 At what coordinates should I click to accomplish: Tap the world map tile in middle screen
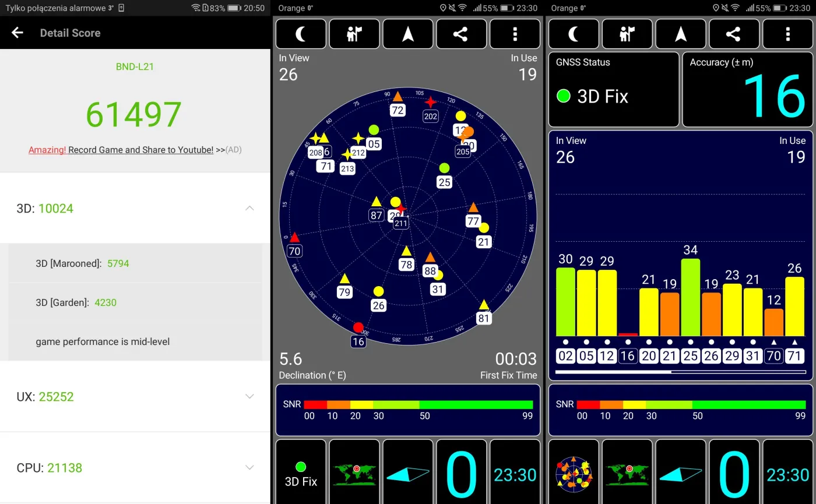click(354, 471)
